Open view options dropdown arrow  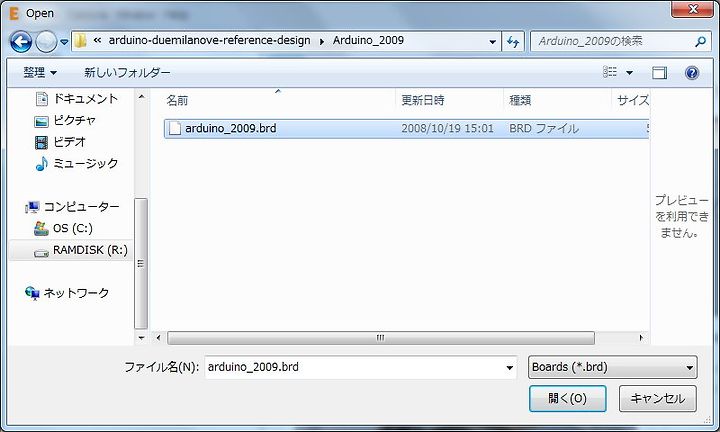pyautogui.click(x=630, y=73)
